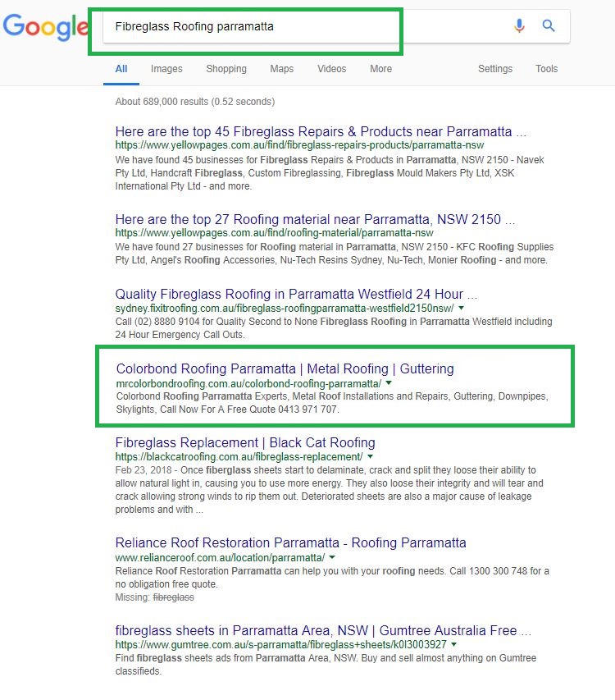Click 'Missing: fibreglass' note
Viewport: 615px width, 700px height.
(x=154, y=597)
